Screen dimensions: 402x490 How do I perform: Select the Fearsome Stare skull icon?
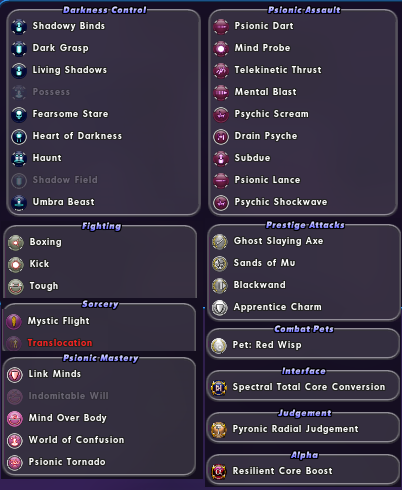point(19,114)
